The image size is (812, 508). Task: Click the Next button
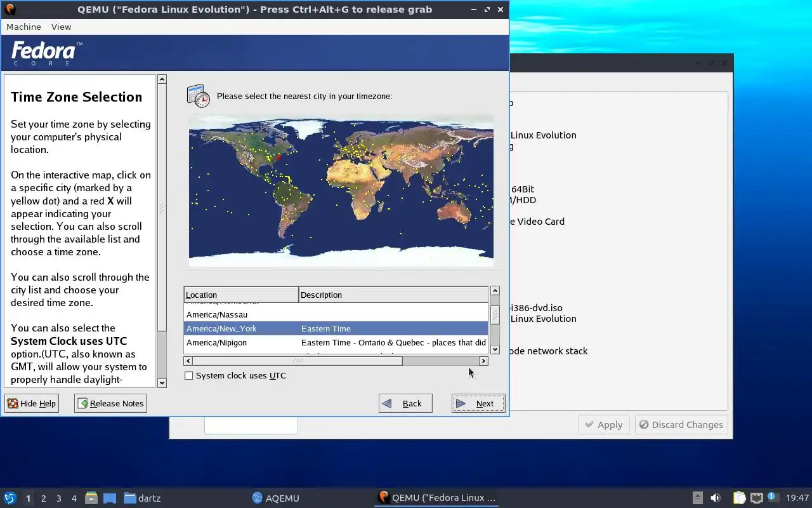click(x=478, y=403)
